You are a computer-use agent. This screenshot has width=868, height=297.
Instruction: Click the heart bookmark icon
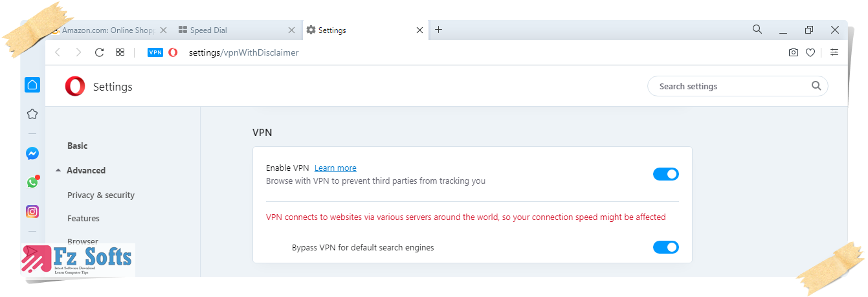coord(810,52)
